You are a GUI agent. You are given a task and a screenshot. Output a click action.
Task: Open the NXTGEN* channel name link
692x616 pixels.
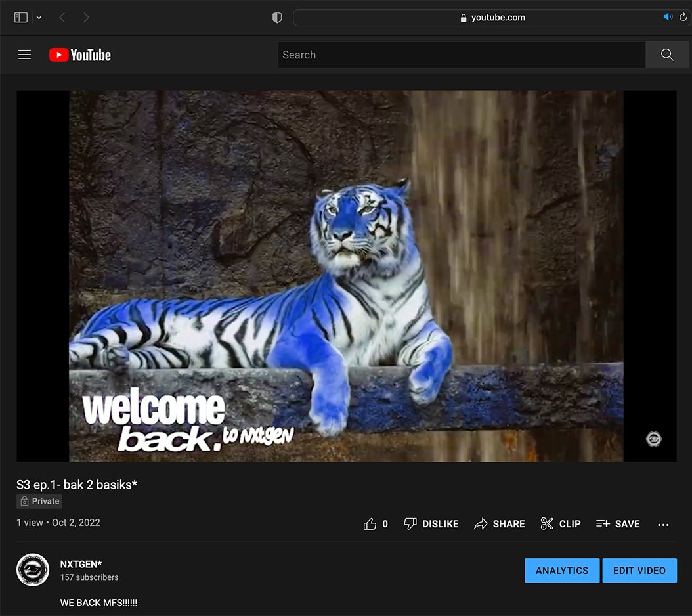[81, 564]
